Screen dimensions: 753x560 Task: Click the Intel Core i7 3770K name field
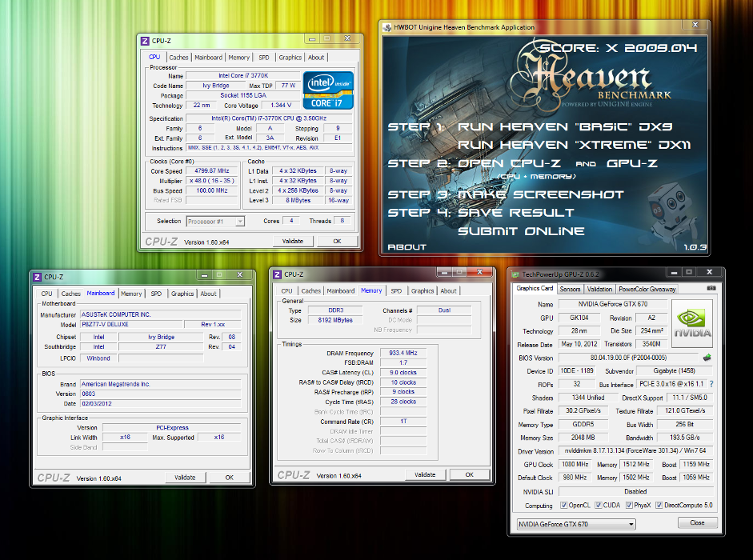243,76
